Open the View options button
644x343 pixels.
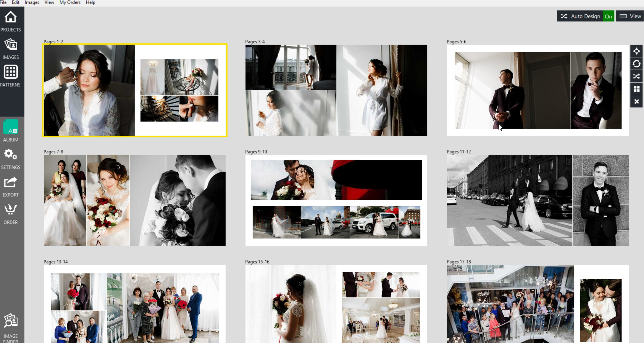pos(630,16)
